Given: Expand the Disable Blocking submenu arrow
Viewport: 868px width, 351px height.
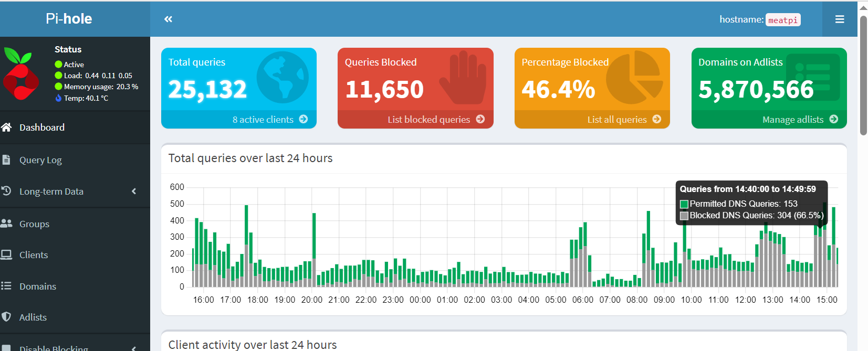Looking at the screenshot, I should pos(134,348).
